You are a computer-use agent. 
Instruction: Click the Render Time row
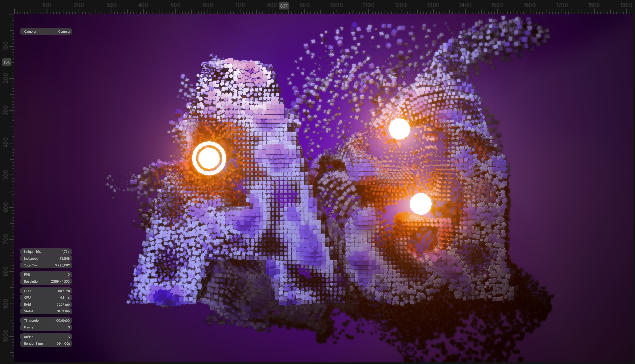click(x=46, y=344)
